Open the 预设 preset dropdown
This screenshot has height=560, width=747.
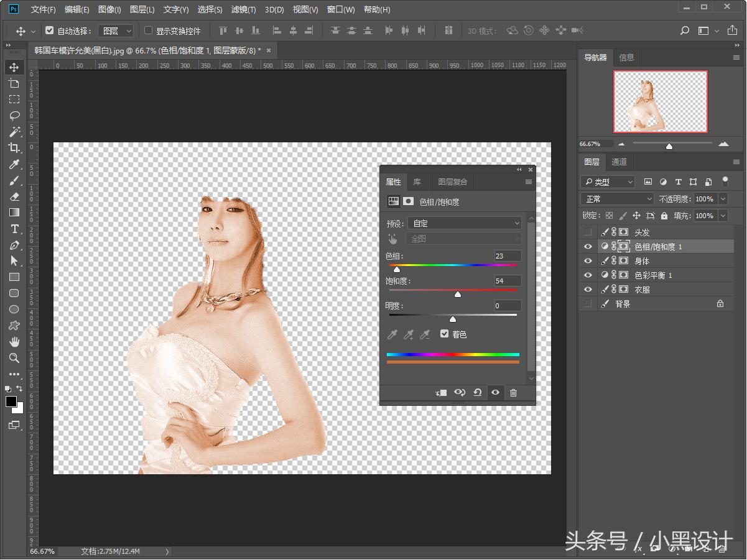pos(464,223)
